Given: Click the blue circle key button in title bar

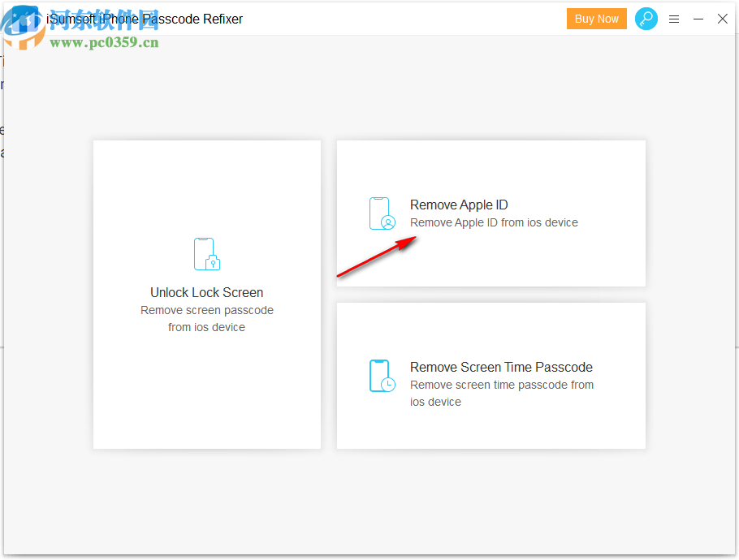Looking at the screenshot, I should coord(646,18).
